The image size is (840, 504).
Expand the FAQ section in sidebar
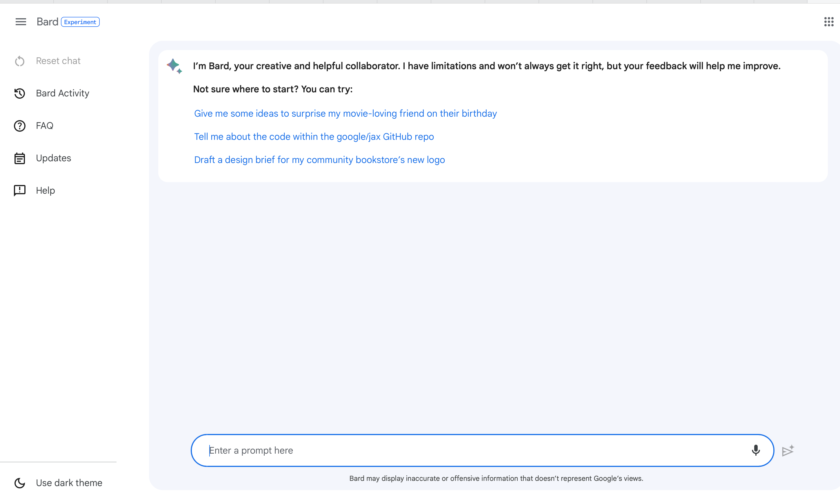(x=44, y=126)
